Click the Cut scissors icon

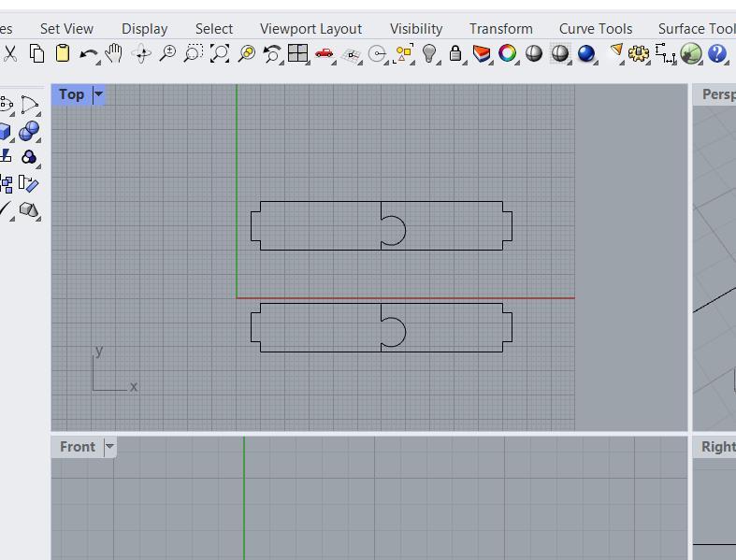(10, 53)
